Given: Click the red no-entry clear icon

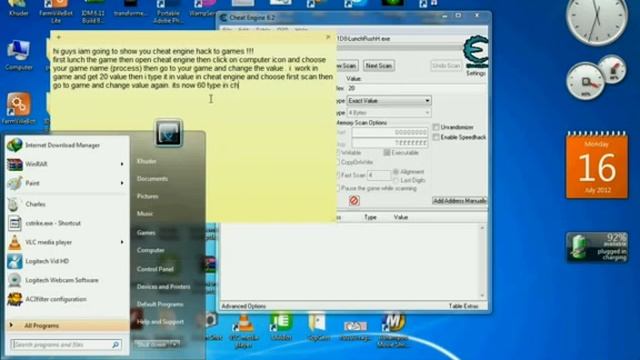Looking at the screenshot, I should 354,200.
